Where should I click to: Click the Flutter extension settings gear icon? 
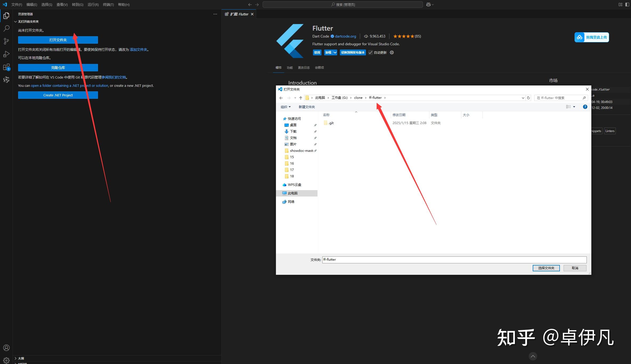(392, 52)
